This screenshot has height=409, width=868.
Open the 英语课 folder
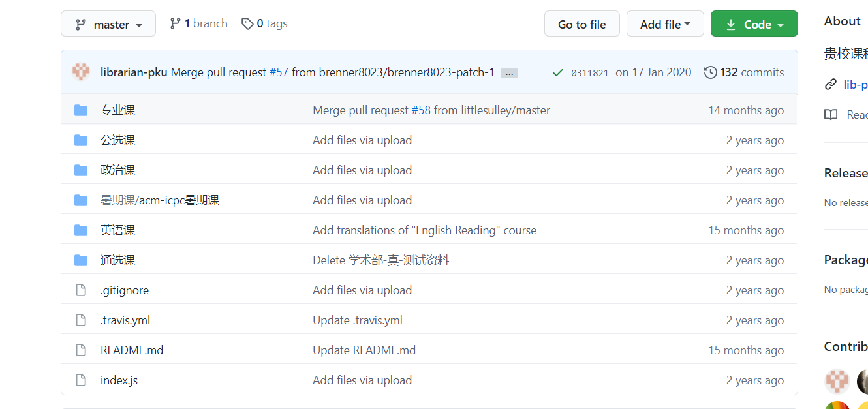[117, 230]
